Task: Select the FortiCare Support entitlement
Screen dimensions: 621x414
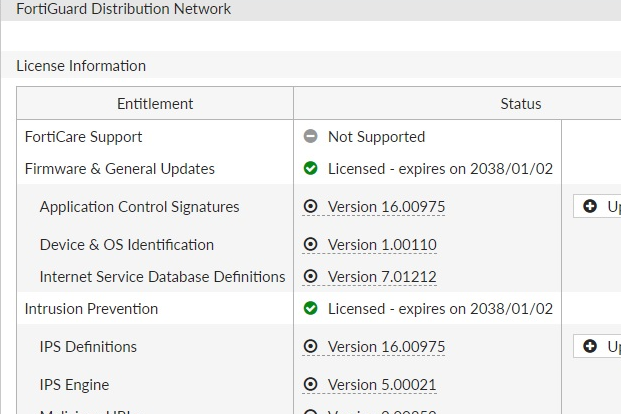Action: [x=83, y=137]
